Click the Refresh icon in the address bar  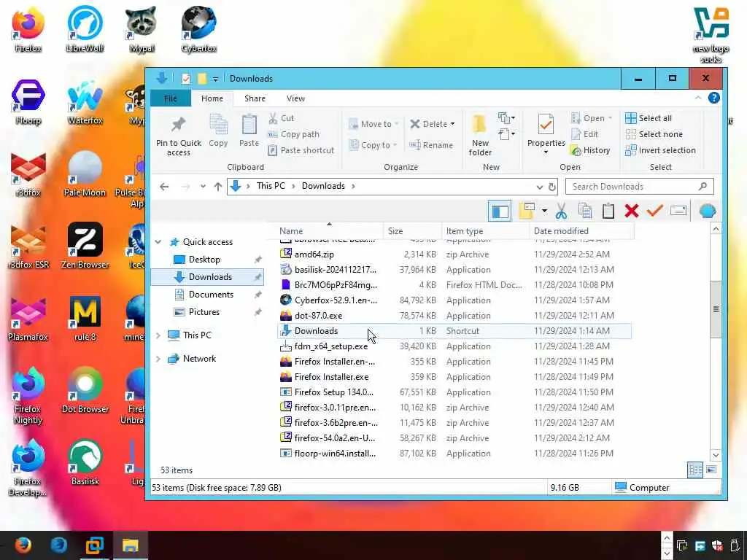click(552, 187)
